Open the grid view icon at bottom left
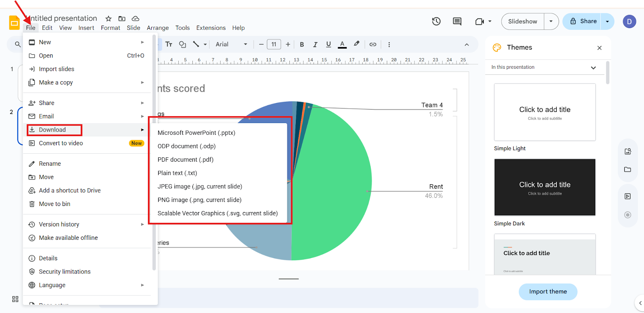Image resolution: width=644 pixels, height=313 pixels. coord(15,299)
